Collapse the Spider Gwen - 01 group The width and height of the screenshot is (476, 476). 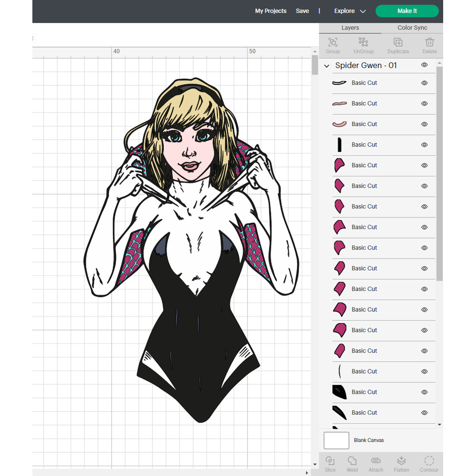pyautogui.click(x=327, y=65)
